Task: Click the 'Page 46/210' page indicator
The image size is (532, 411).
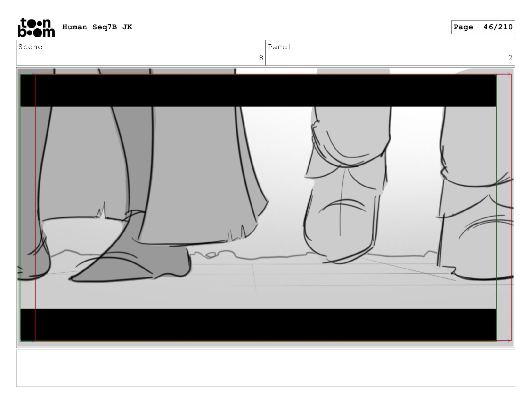Action: tap(483, 27)
